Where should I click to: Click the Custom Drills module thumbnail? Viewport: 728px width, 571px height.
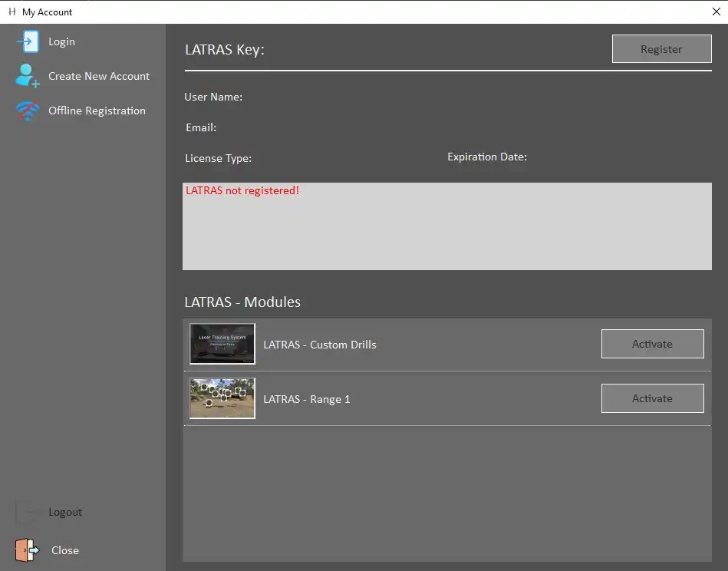point(222,344)
